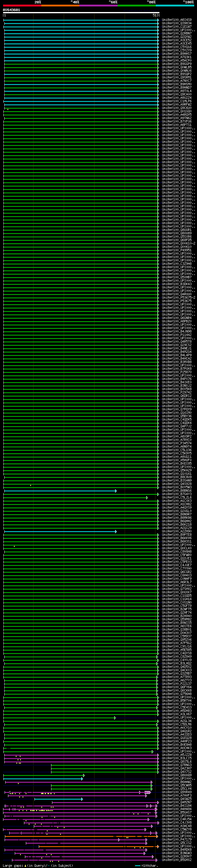197x868 pixels.
Task: Click hit label UniRef100_Q7SHV2
Action: point(176,589)
